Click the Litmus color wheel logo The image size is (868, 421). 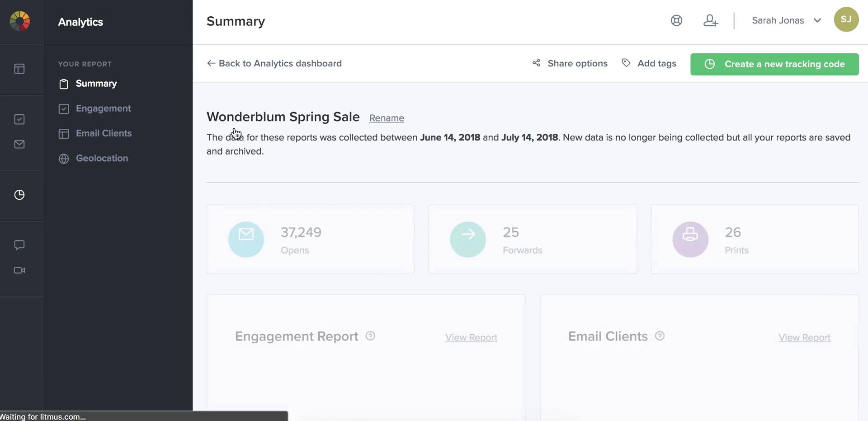click(19, 21)
